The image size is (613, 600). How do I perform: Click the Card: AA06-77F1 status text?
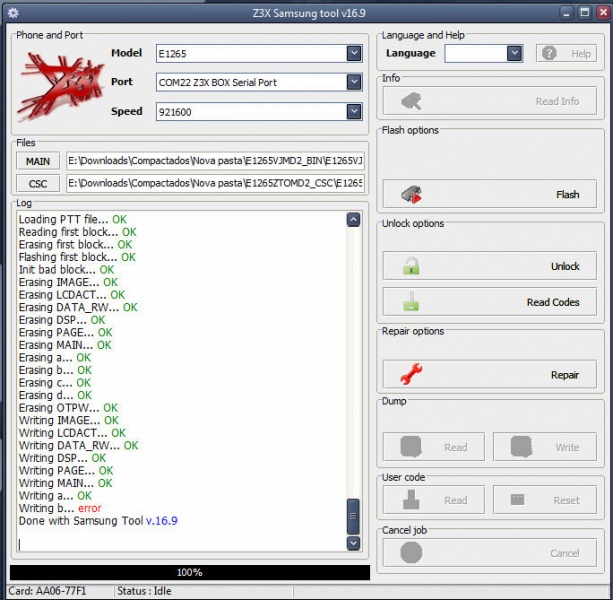pos(47,591)
